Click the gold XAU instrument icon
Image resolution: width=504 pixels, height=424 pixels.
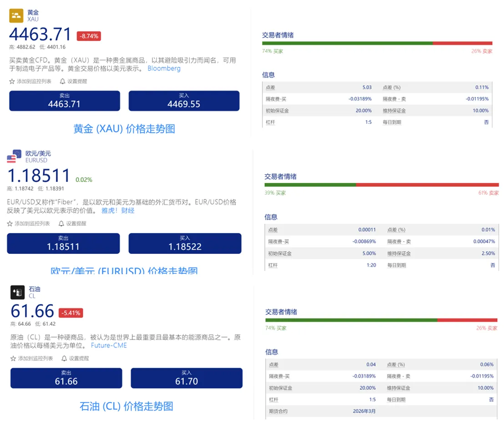click(x=16, y=15)
